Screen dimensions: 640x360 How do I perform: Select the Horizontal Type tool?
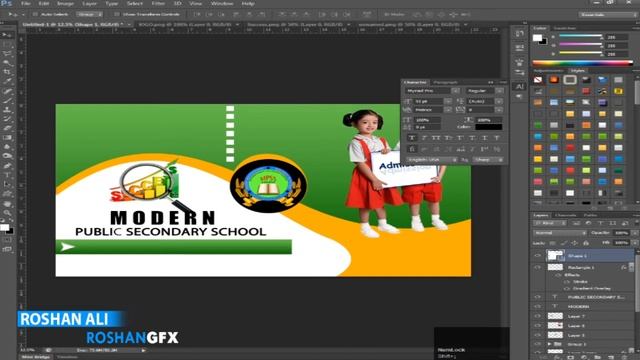(7, 175)
